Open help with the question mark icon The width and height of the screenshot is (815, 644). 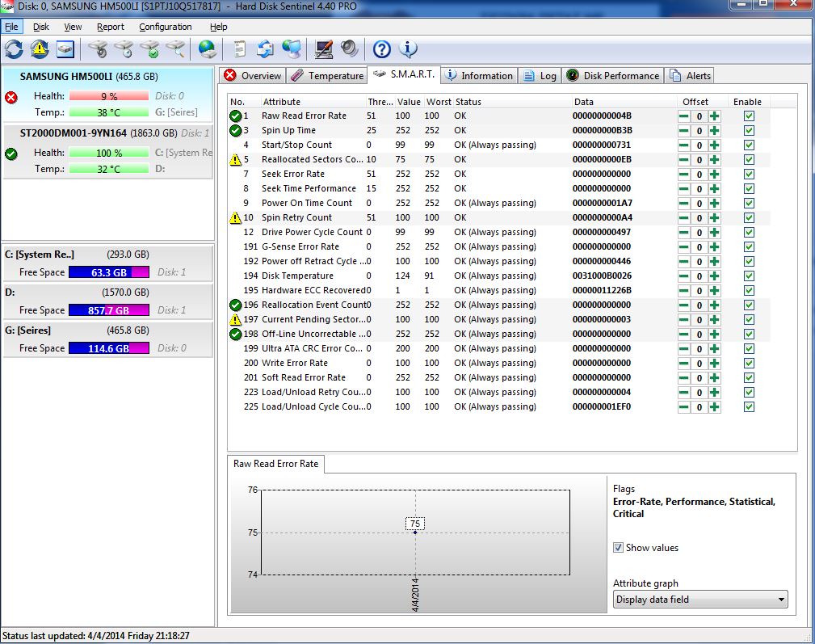[382, 49]
